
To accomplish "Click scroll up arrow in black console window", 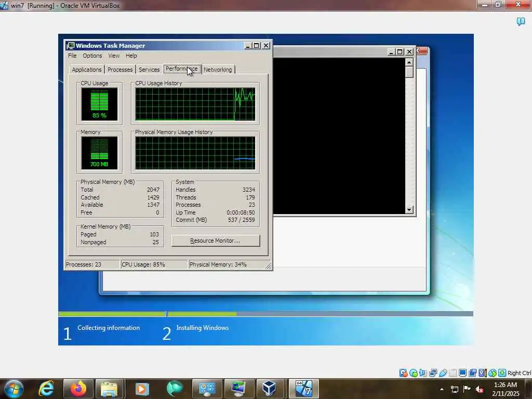I will (409, 62).
